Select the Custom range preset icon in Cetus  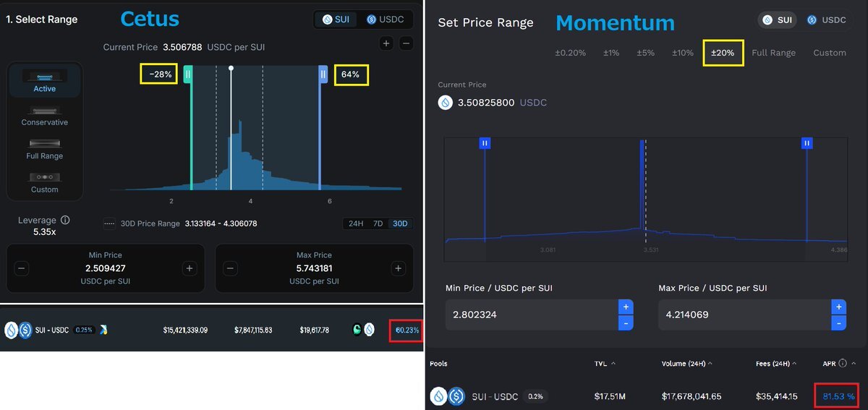tap(45, 177)
